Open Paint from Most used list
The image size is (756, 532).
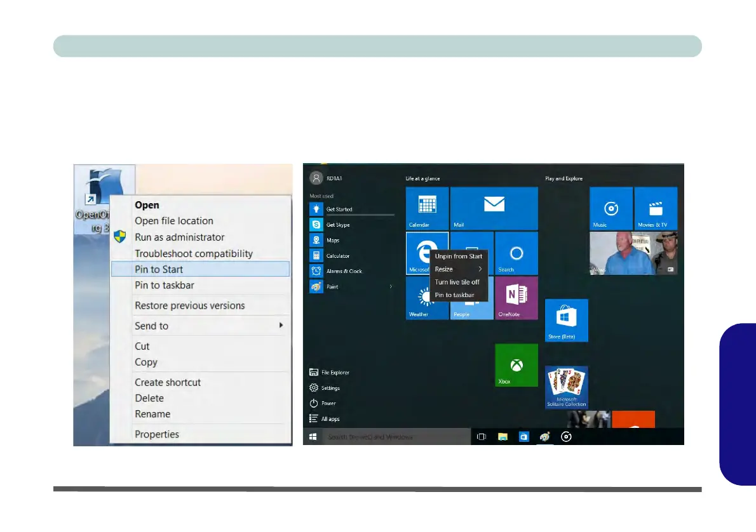coord(352,287)
